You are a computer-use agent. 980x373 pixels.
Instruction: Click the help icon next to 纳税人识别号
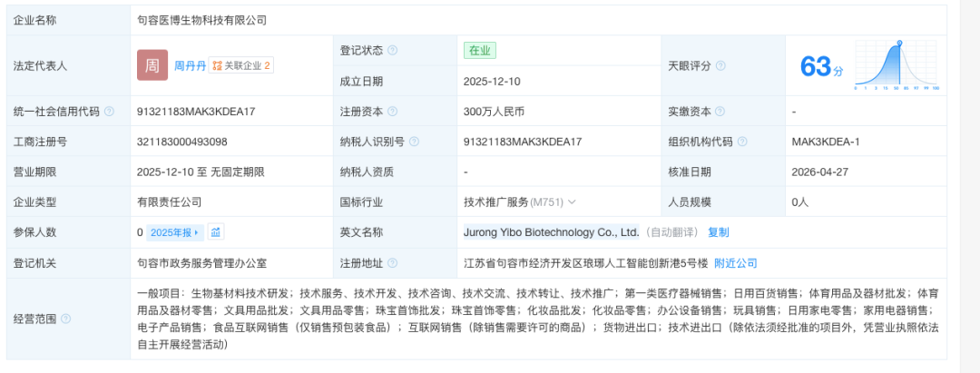point(414,142)
